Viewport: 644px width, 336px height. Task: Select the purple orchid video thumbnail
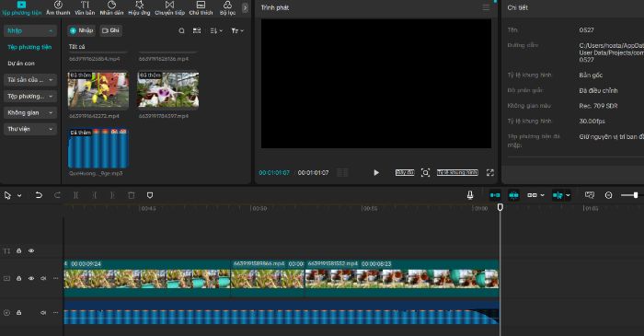[168, 90]
